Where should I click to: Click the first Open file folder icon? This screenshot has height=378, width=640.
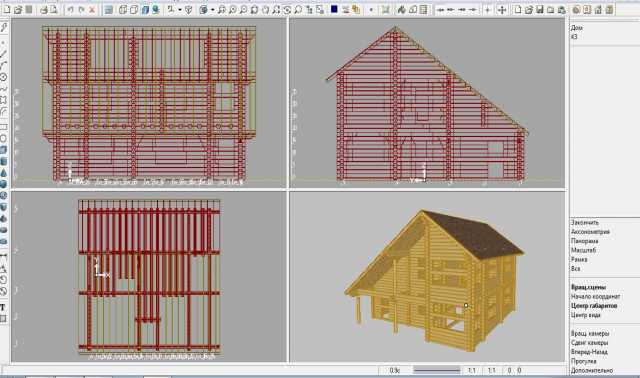[18, 9]
